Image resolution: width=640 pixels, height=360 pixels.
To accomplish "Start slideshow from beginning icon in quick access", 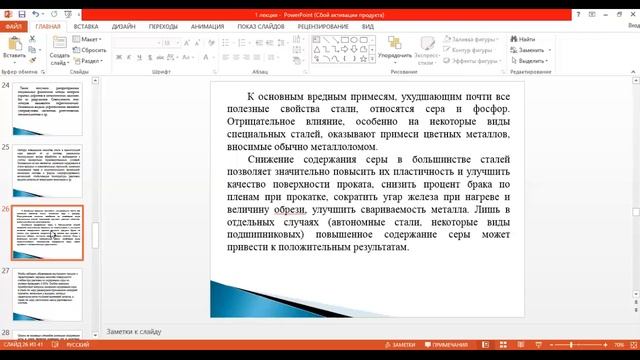I will click(68, 14).
